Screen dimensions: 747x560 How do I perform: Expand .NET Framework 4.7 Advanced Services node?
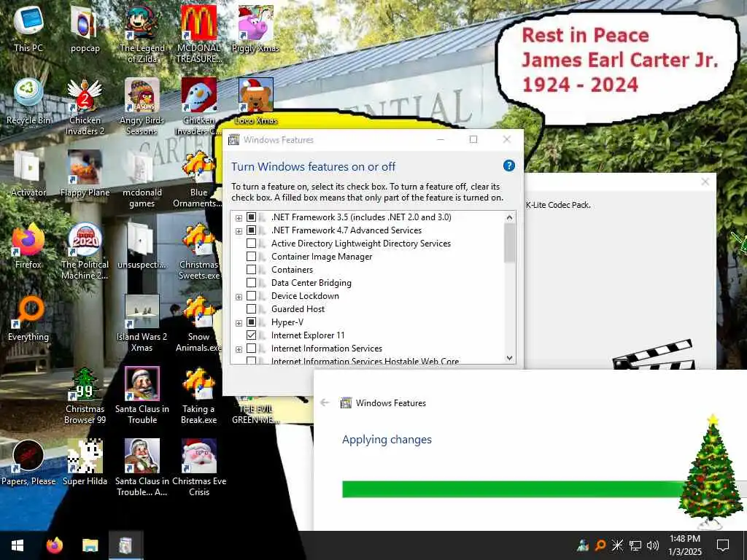tap(239, 231)
